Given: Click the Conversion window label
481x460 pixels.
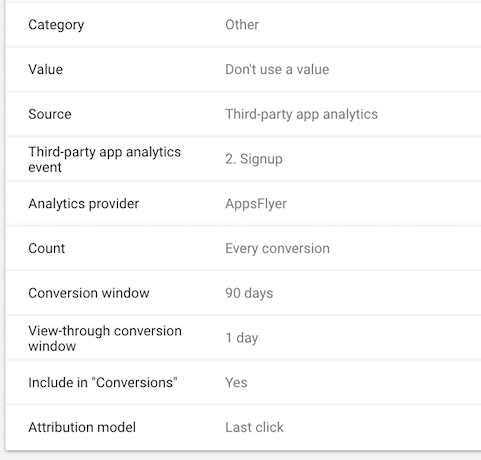Looking at the screenshot, I should (x=89, y=293).
